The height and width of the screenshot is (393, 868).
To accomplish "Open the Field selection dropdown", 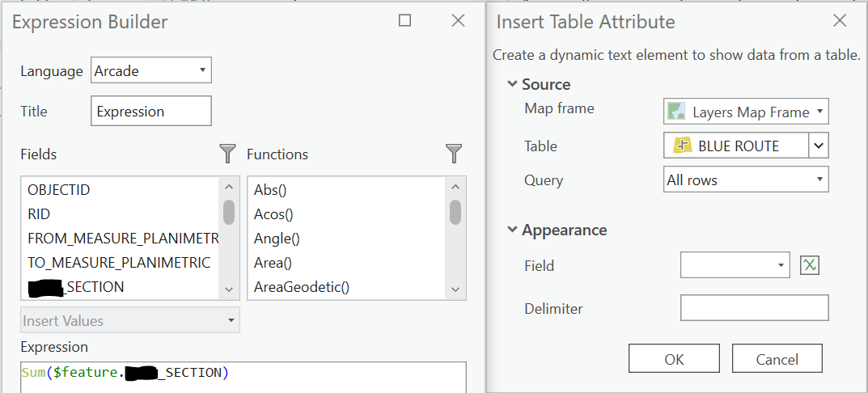I will click(735, 265).
